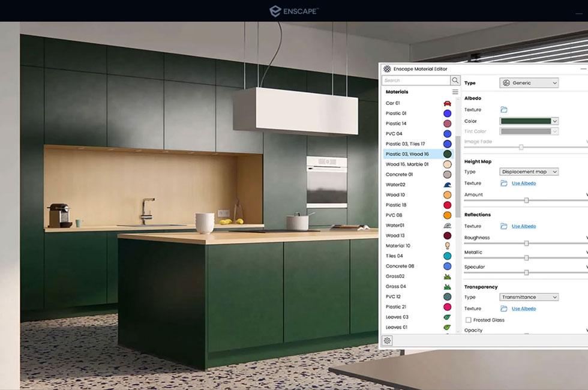Click the Enscape logo in title bar
The height and width of the screenshot is (390, 588).
point(293,11)
